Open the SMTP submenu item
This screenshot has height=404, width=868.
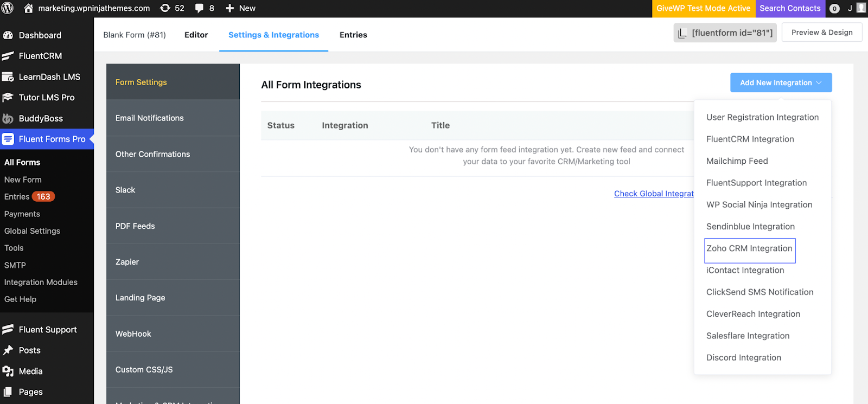(x=15, y=265)
